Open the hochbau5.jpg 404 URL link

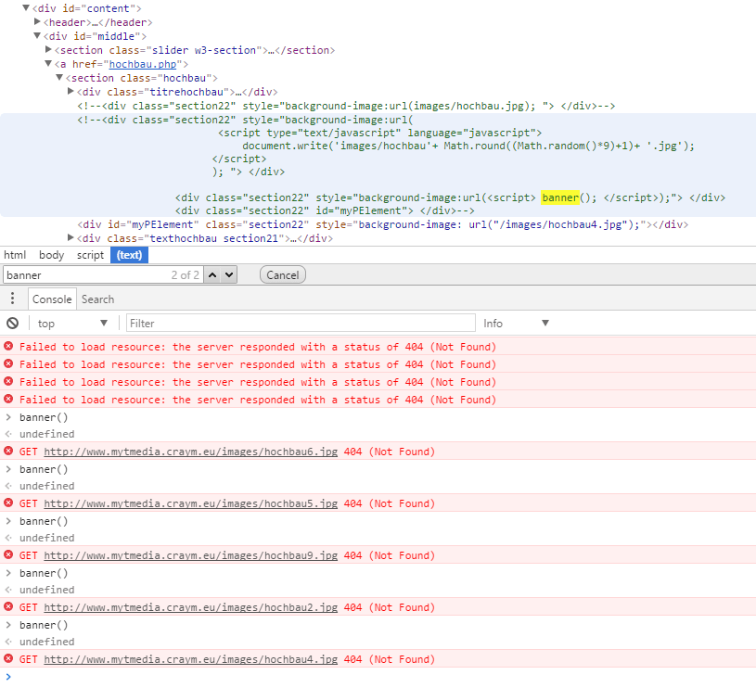190,504
